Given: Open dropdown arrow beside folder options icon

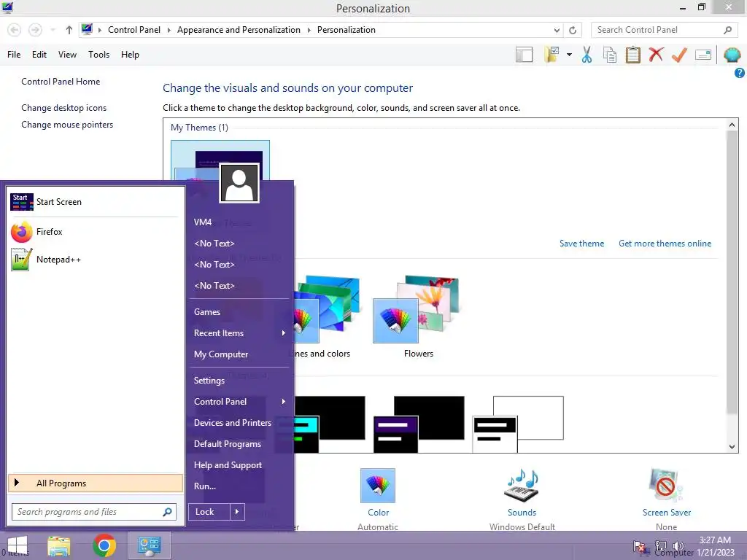Looking at the screenshot, I should point(569,55).
